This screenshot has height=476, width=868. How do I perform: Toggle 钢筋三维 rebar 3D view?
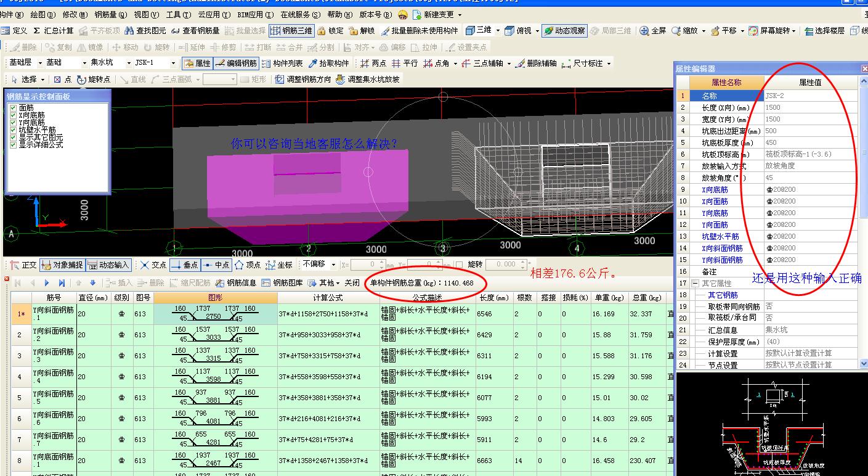(291, 30)
